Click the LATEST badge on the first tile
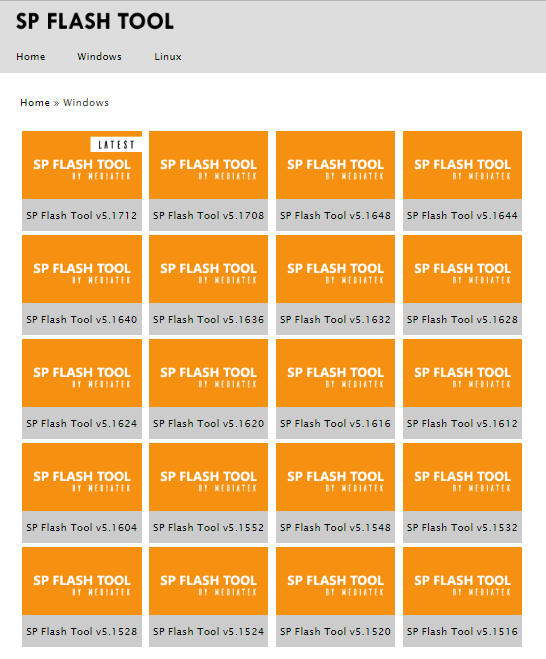546x659 pixels. pos(116,145)
